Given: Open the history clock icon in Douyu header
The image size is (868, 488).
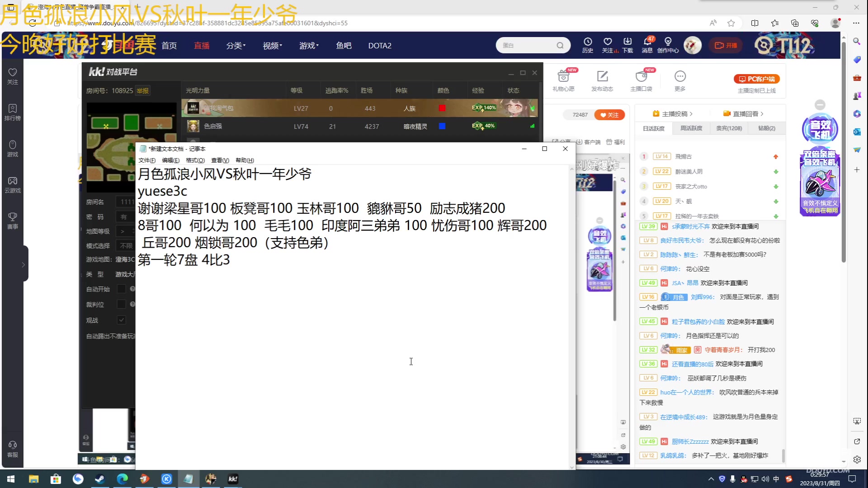Looking at the screenshot, I should pyautogui.click(x=587, y=45).
